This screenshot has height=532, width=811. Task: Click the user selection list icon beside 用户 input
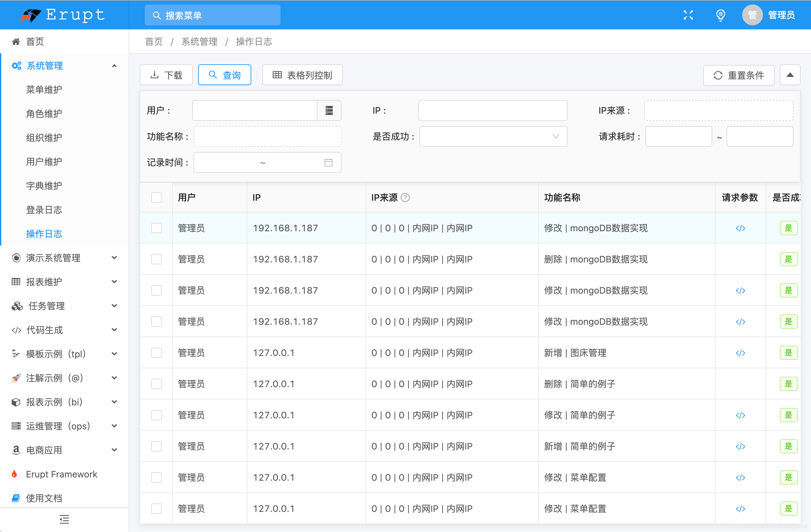click(x=329, y=110)
